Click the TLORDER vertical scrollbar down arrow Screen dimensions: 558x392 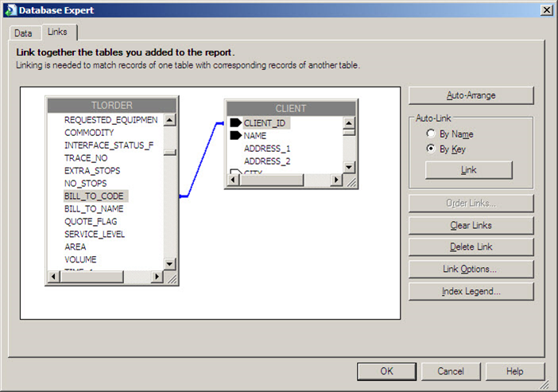pyautogui.click(x=170, y=264)
